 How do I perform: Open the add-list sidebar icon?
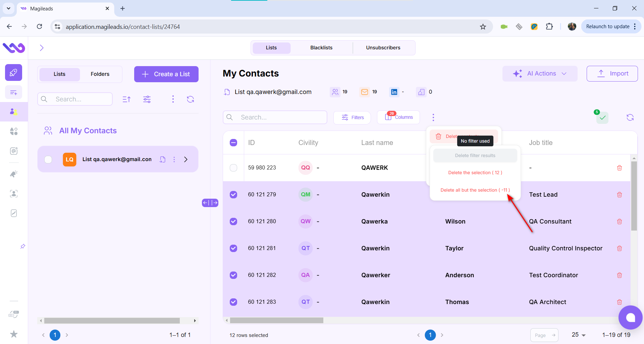click(14, 92)
